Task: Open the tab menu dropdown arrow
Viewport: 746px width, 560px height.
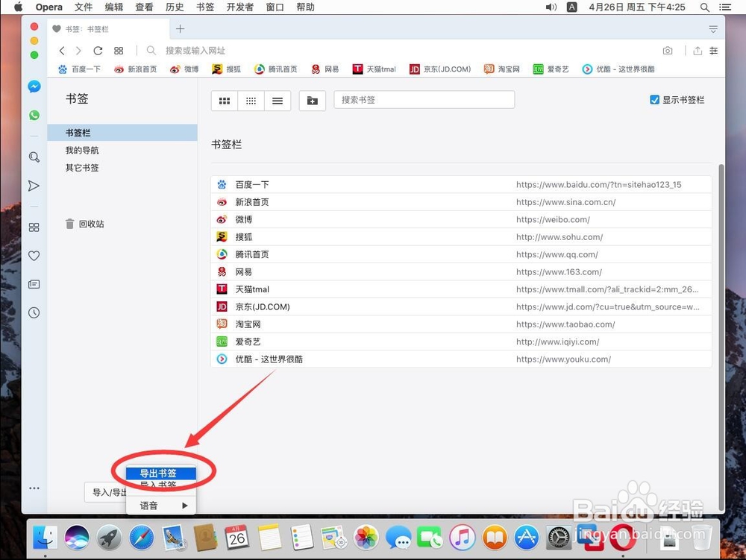Action: [713, 28]
